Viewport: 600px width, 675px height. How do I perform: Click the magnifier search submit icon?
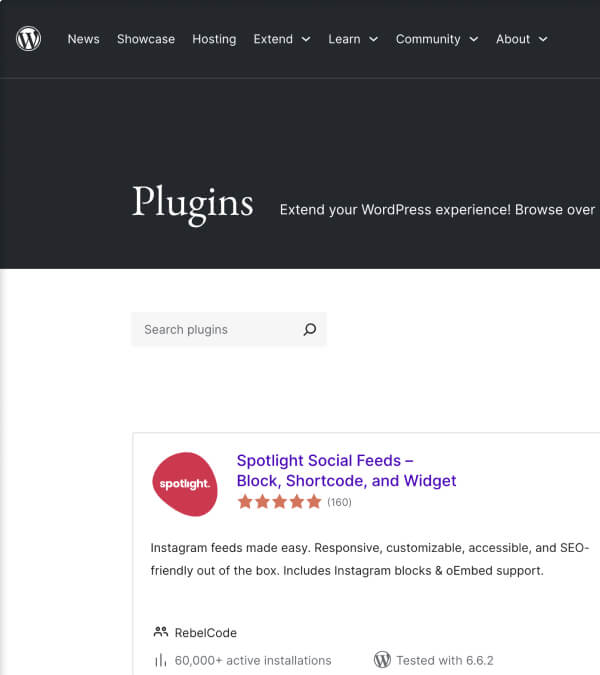(x=310, y=329)
